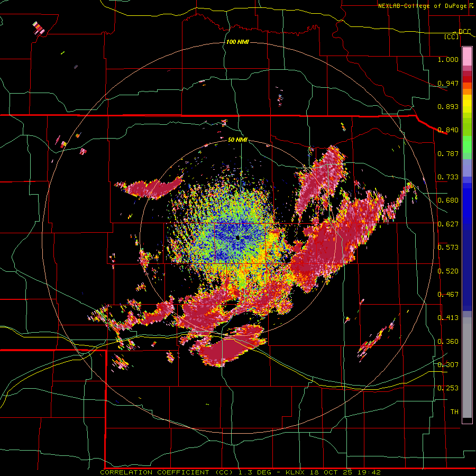Click the "50 NMI" range ring label
This screenshot has height=476, width=476.
coord(237,140)
